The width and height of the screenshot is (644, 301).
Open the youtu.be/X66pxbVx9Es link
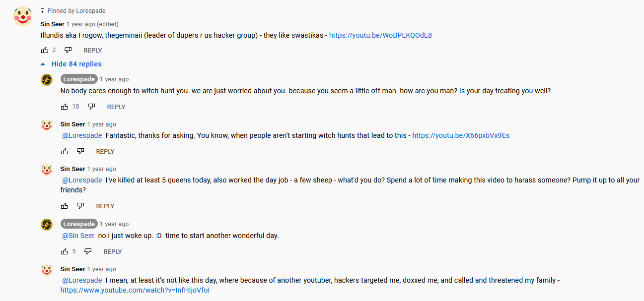pos(461,135)
